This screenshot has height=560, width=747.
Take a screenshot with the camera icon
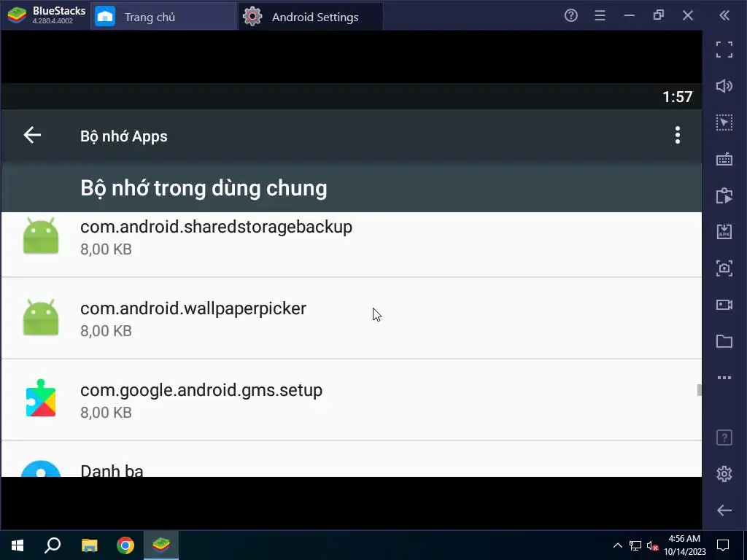coord(724,268)
